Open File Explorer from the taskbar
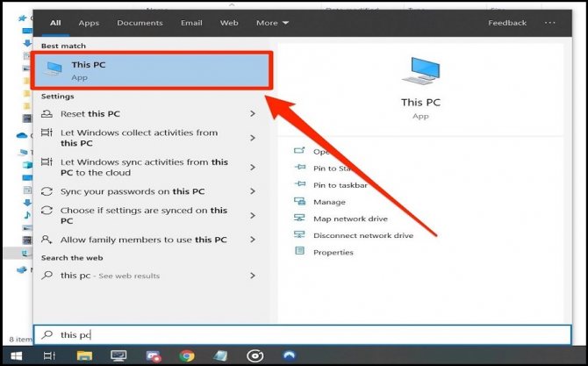Screen dimensions: 588x366 [84, 355]
